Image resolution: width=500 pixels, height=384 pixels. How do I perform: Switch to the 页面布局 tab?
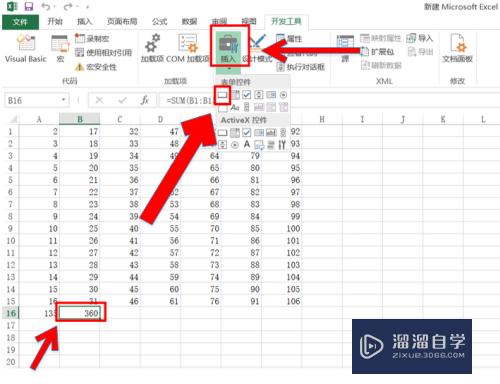point(122,22)
